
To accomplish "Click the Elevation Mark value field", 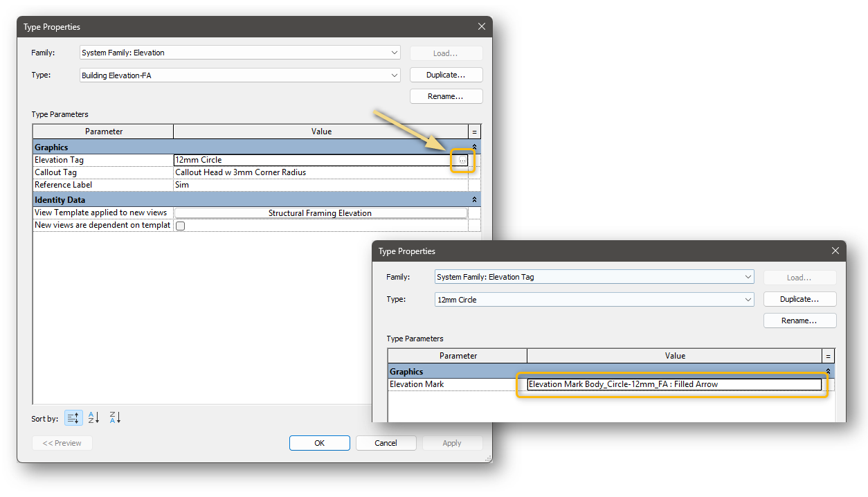I will coord(674,384).
